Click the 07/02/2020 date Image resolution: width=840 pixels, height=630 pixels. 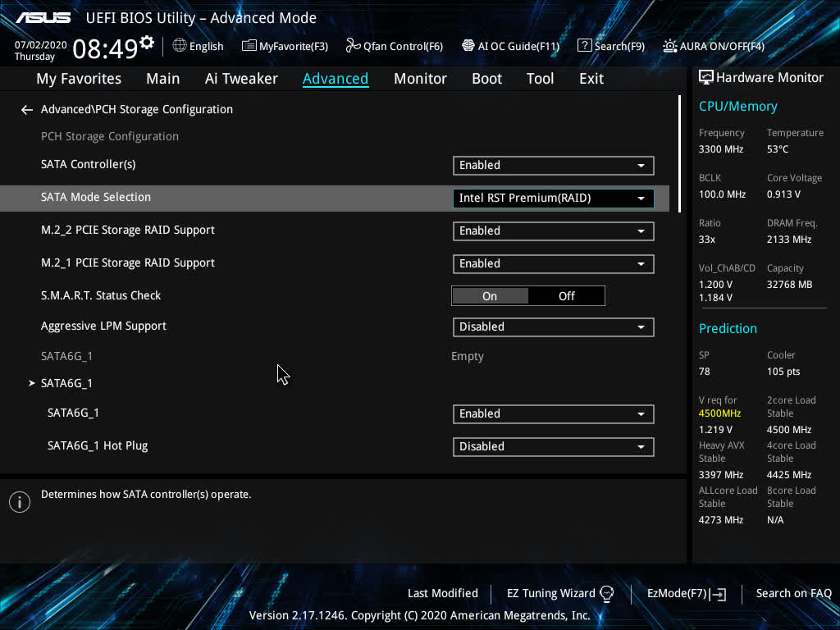(41, 45)
